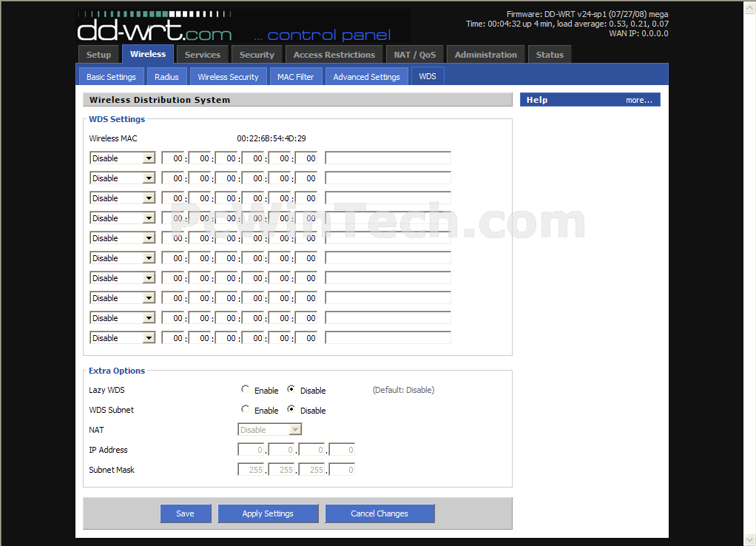The image size is (756, 546).
Task: Open the NAT / QoS tab
Action: point(415,55)
